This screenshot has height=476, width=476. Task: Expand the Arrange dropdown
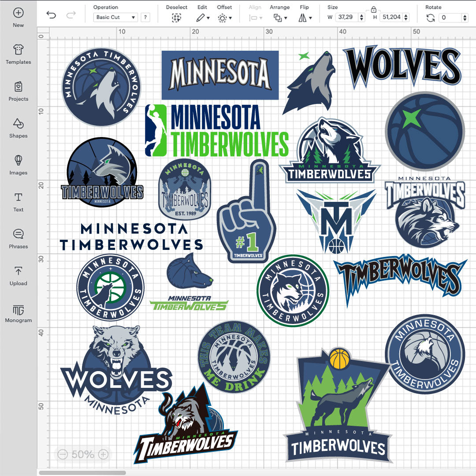point(280,18)
